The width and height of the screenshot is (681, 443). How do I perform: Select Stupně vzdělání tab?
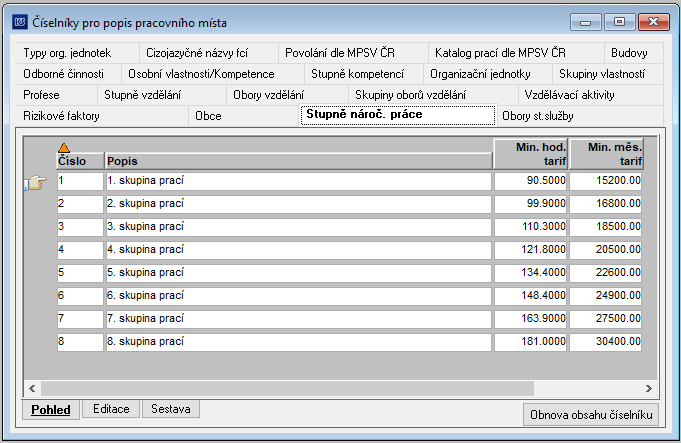coord(162,95)
